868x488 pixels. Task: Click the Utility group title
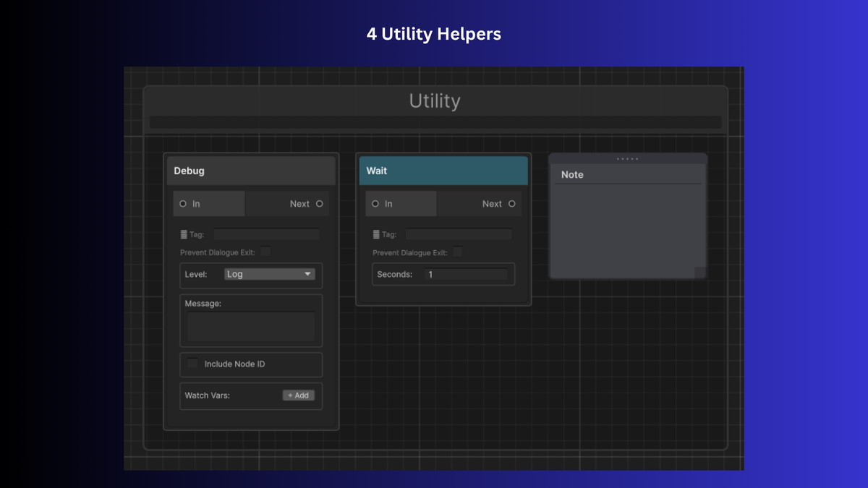pyautogui.click(x=434, y=101)
